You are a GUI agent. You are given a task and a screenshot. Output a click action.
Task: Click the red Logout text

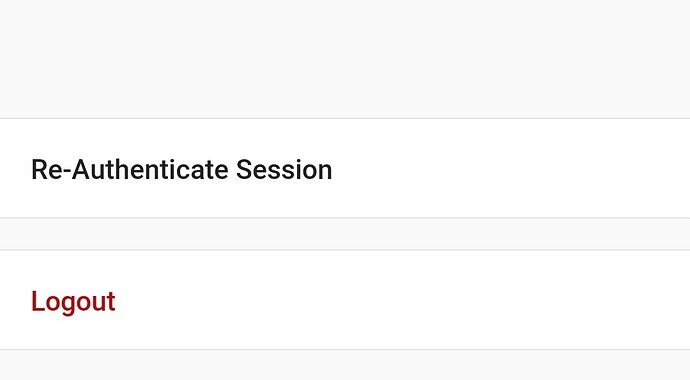[73, 302]
